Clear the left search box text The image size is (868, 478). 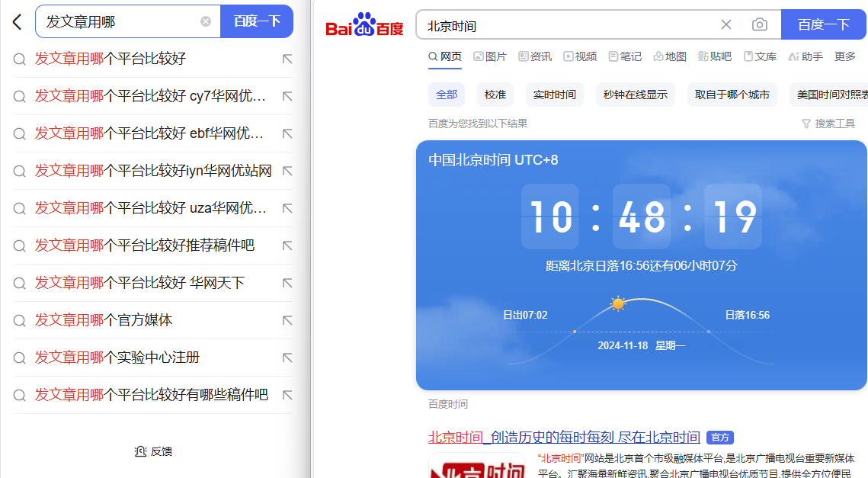[x=205, y=21]
